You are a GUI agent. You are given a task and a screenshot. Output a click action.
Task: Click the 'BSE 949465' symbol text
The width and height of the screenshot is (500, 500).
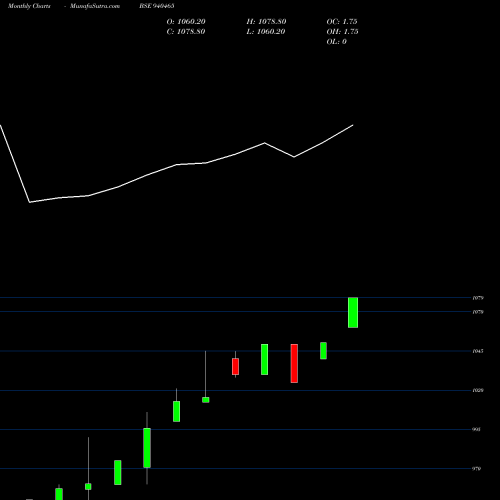[157, 6]
